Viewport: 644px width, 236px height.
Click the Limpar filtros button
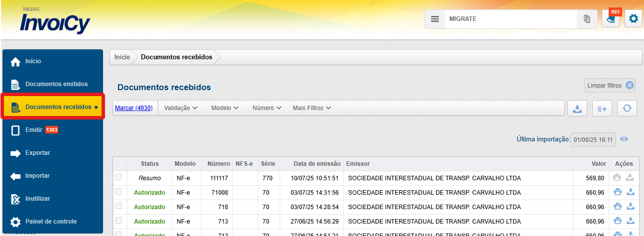pyautogui.click(x=610, y=86)
